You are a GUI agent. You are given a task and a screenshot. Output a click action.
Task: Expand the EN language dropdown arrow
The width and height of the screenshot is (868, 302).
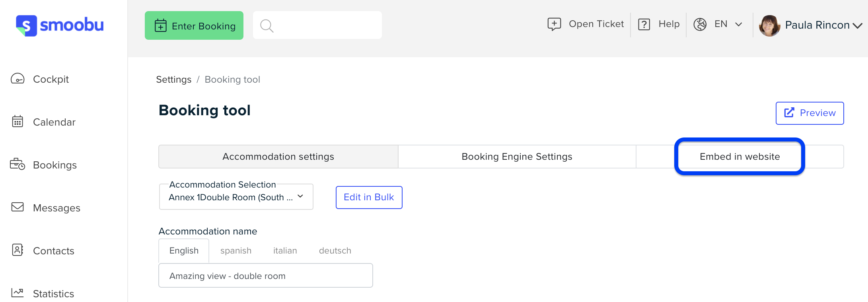[x=739, y=24]
